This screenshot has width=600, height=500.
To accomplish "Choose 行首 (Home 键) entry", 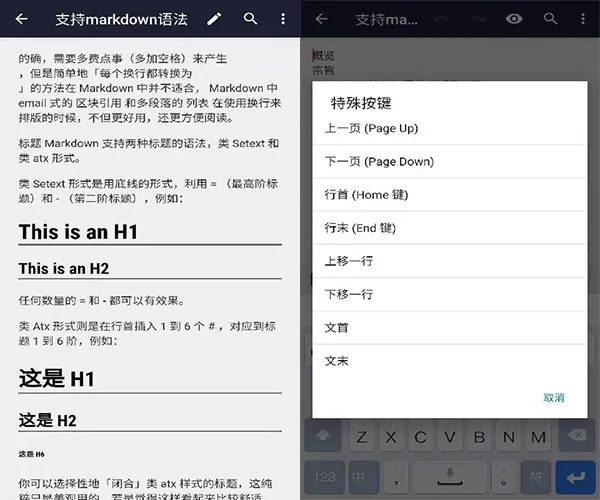I will point(450,195).
